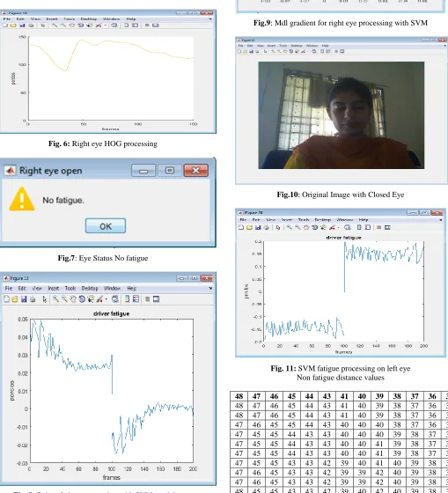The width and height of the screenshot is (448, 493).
Task: Click Open File icon in Fig. 11 window
Action: (x=249, y=227)
